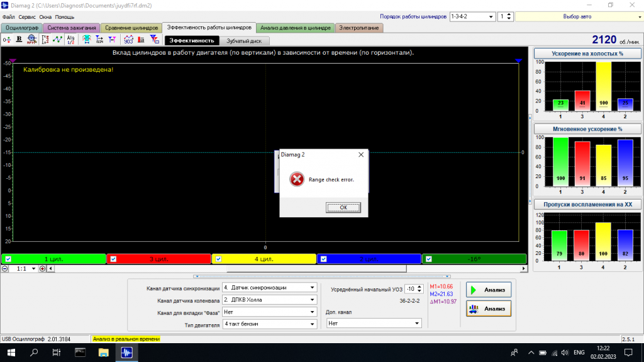Click the scrollbar left arrow

point(51,269)
